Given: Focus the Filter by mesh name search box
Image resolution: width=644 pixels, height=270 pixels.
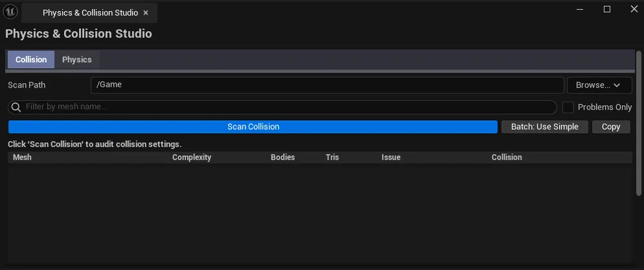Looking at the screenshot, I should 282,107.
